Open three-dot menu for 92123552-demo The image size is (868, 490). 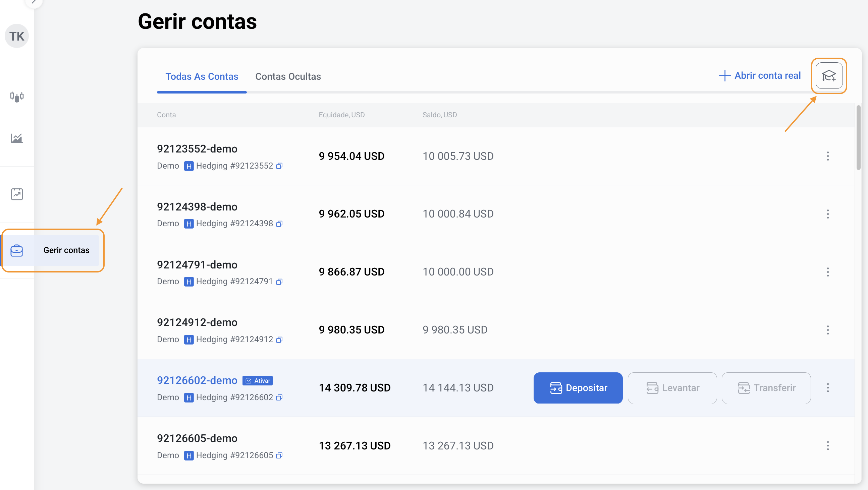point(827,156)
